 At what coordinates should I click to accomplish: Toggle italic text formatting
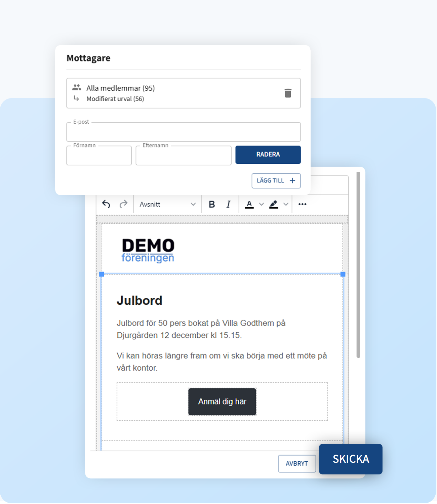pos(229,204)
